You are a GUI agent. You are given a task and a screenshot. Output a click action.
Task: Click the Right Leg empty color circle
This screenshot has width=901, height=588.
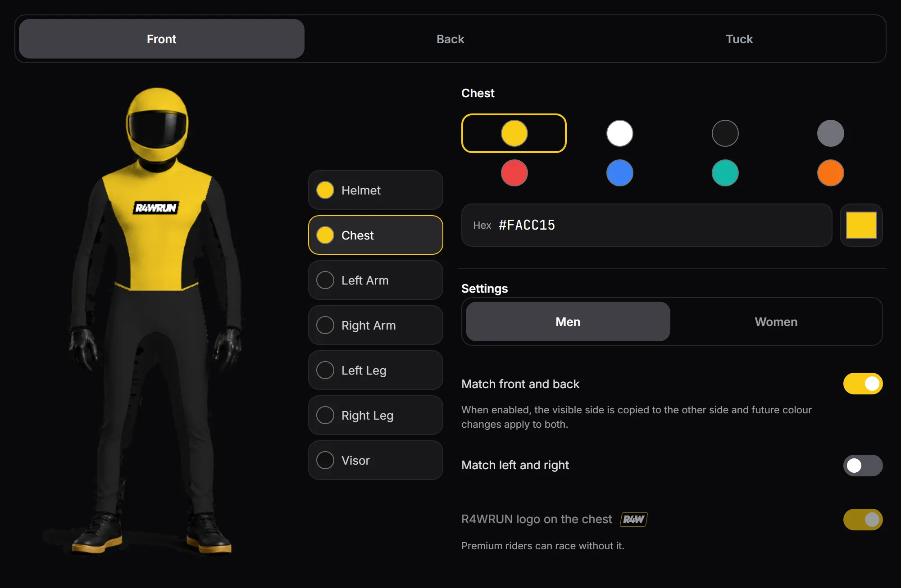[x=325, y=415]
